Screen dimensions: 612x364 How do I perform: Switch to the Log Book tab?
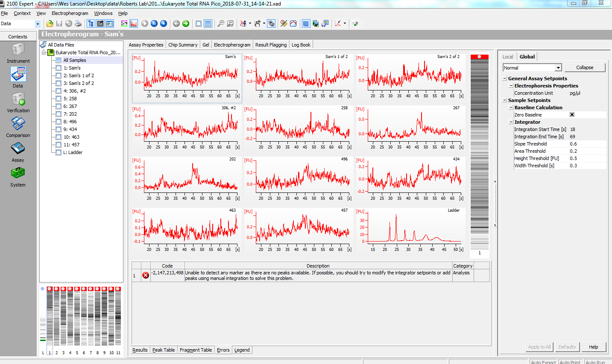[301, 45]
